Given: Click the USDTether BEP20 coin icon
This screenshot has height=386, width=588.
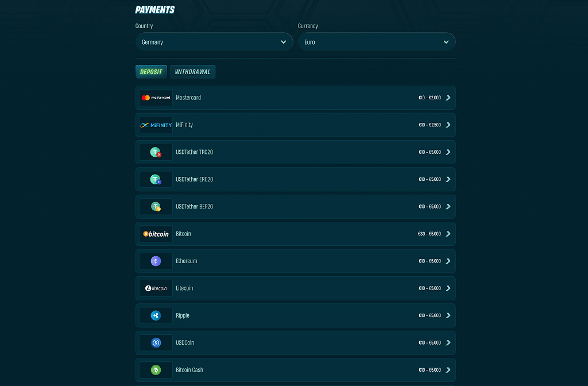Looking at the screenshot, I should (x=156, y=206).
